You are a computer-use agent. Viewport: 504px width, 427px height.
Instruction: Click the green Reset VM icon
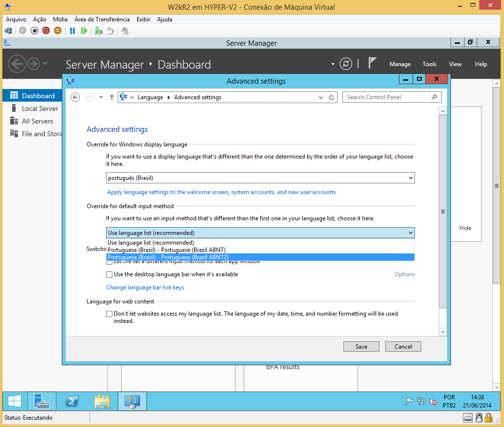point(84,31)
